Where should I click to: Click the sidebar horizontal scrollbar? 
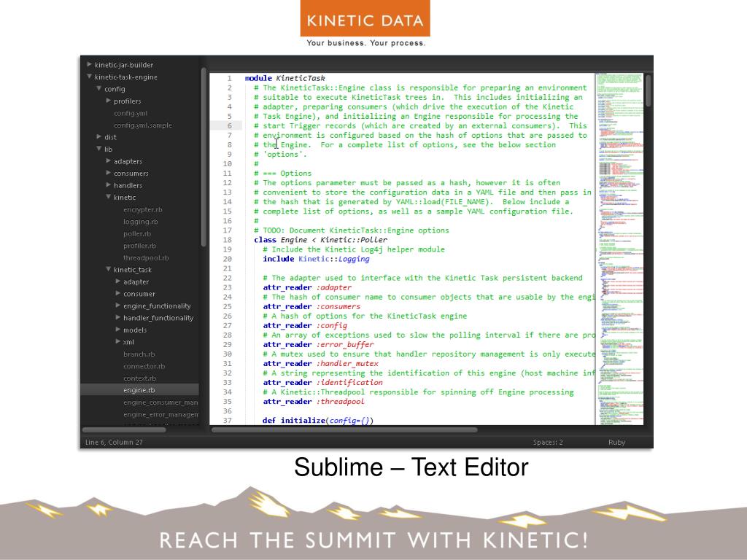[124, 430]
